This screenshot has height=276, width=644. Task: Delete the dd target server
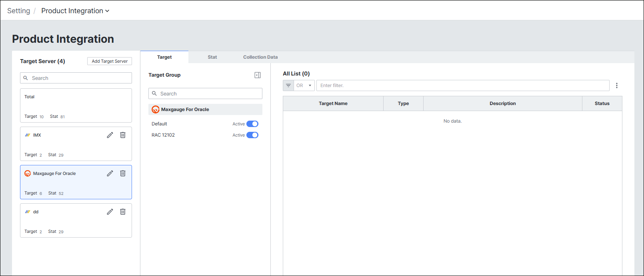click(123, 212)
